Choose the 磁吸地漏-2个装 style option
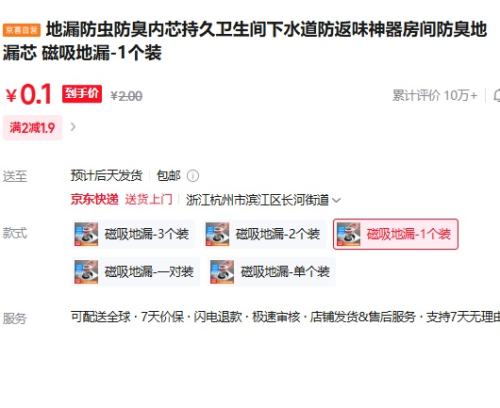Viewport: 500px width, 408px height. (264, 234)
